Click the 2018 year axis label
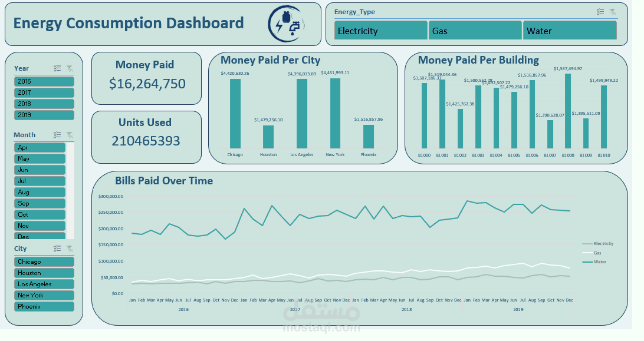644x341 pixels. pyautogui.click(x=406, y=309)
